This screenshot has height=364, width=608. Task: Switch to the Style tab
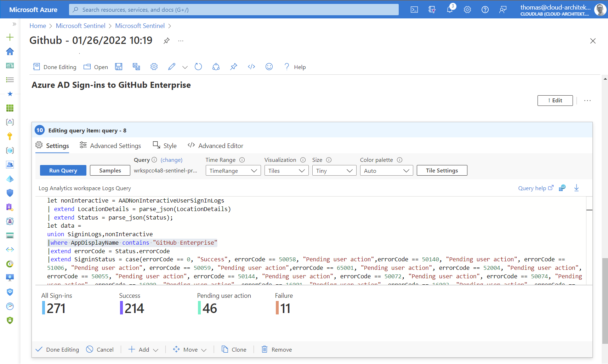point(165,146)
